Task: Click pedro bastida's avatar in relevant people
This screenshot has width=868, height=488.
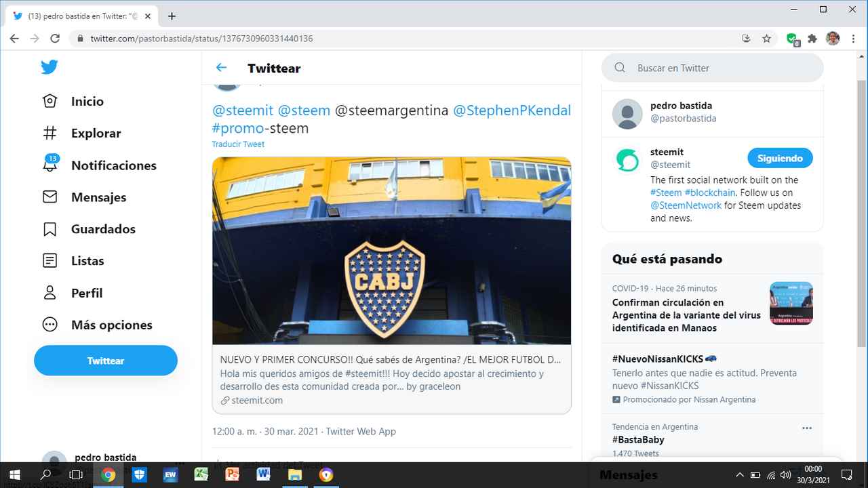Action: [627, 114]
